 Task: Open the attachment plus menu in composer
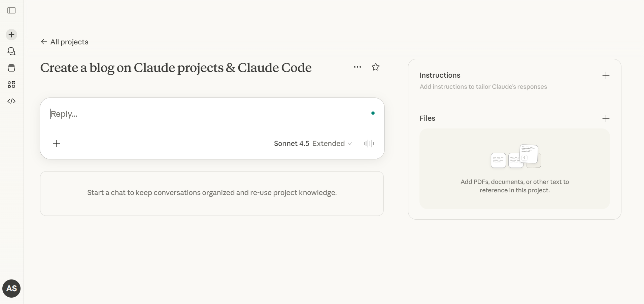[57, 144]
